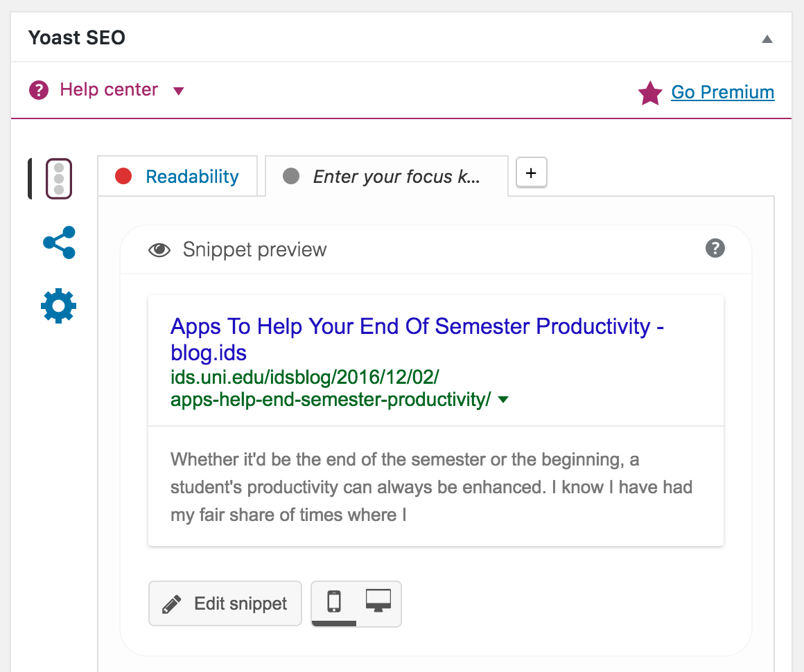Switch to desktop snippet preview
The image size is (804, 672).
pyautogui.click(x=378, y=601)
